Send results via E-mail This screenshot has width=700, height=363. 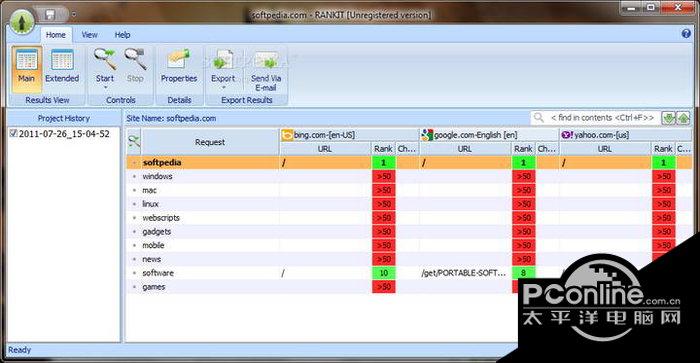(266, 71)
